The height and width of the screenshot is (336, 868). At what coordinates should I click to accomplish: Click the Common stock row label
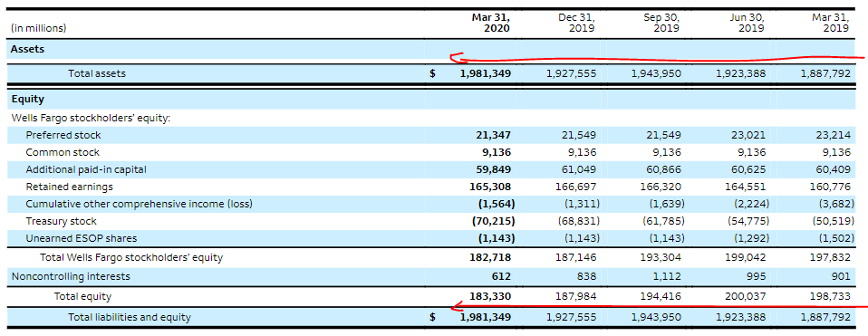(x=63, y=152)
